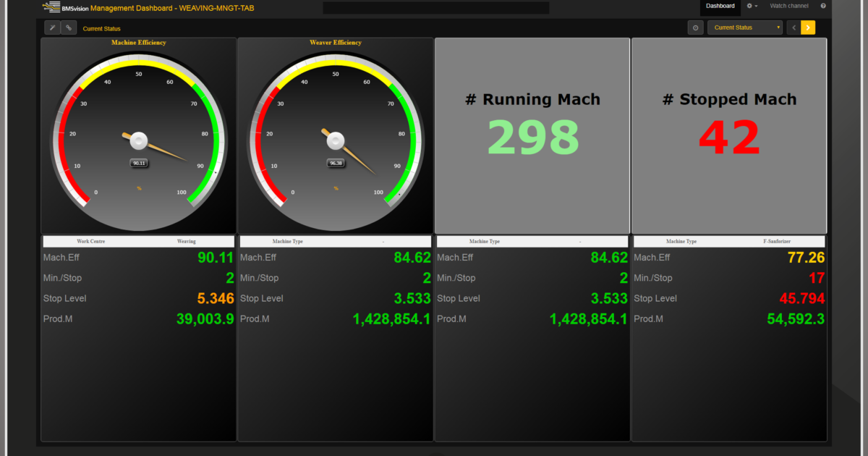
Task: Go to previous dashboard with left arrow
Action: click(793, 28)
